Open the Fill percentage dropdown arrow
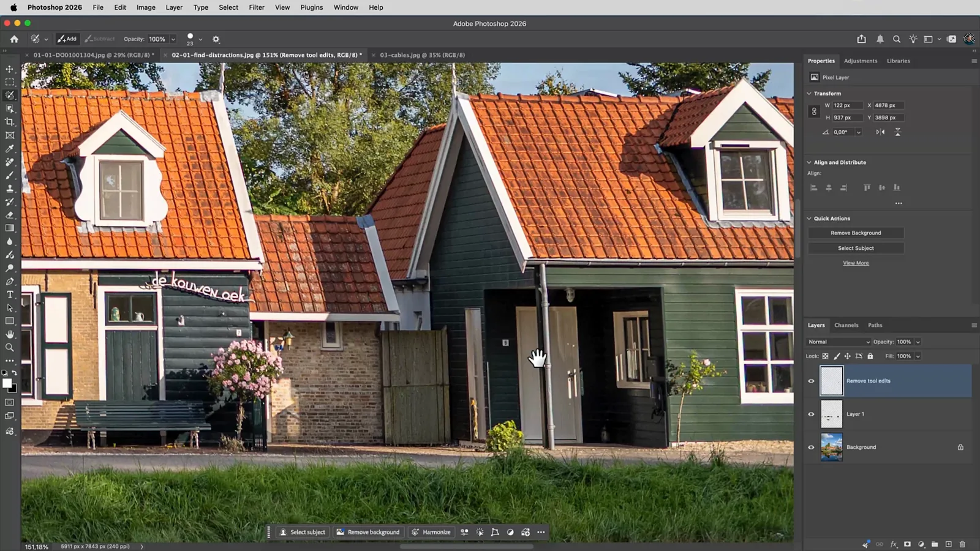980x551 pixels. (x=918, y=356)
